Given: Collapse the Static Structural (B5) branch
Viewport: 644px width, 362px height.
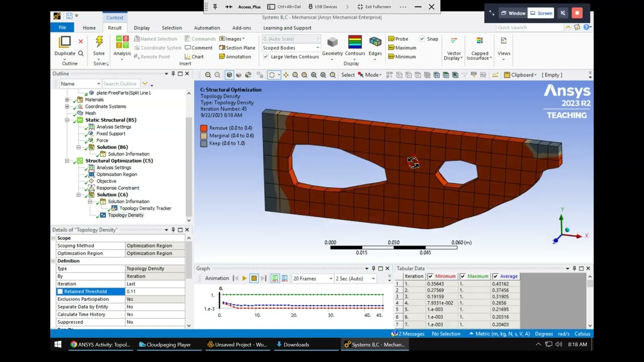Looking at the screenshot, I should click(67, 120).
